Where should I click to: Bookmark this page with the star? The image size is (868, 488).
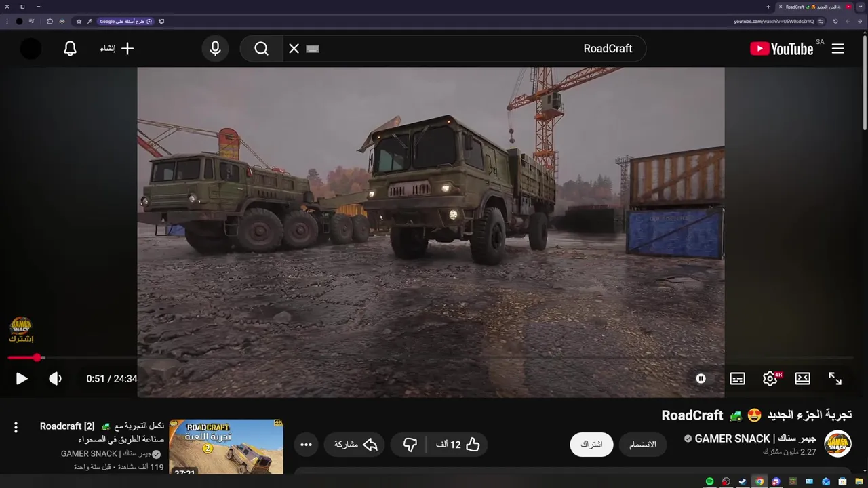coord(79,21)
